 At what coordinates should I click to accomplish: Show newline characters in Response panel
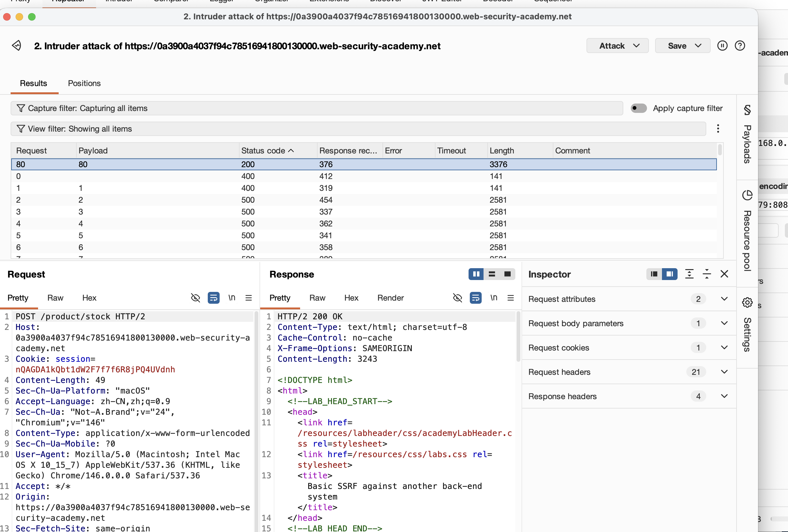(x=494, y=298)
